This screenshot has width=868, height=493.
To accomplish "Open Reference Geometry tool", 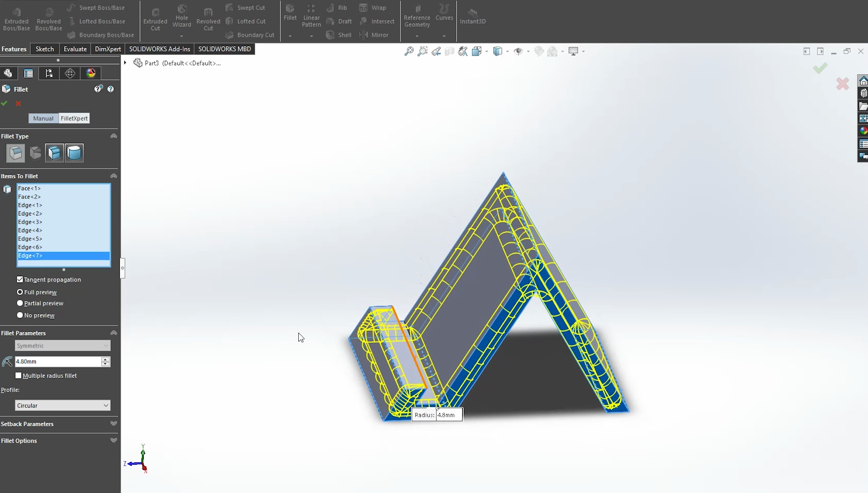I will (x=417, y=16).
